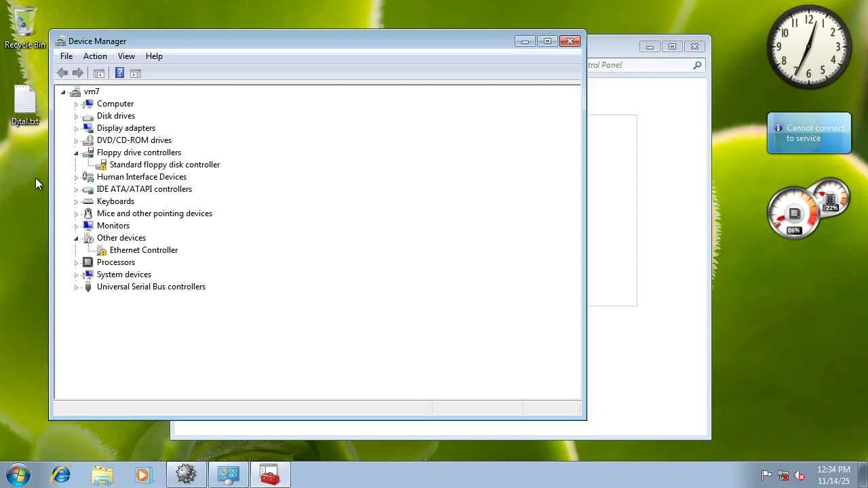Select the Other devices icon

coord(87,238)
